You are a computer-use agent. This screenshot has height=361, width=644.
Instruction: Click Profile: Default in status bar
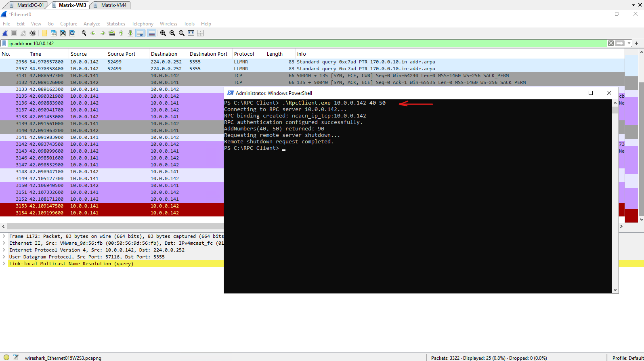pos(627,358)
